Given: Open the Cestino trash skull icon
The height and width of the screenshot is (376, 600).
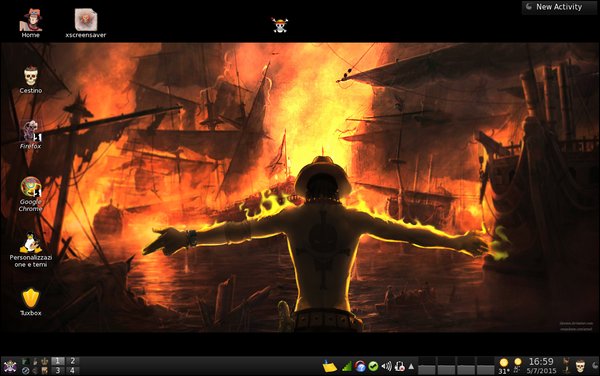Looking at the screenshot, I should tap(31, 80).
